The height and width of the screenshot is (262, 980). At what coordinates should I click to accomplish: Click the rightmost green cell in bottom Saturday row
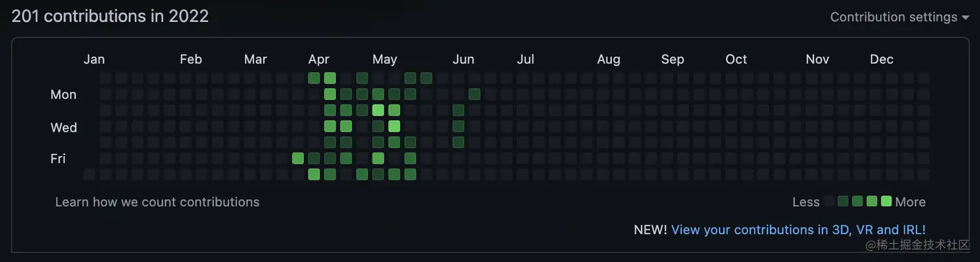[410, 174]
